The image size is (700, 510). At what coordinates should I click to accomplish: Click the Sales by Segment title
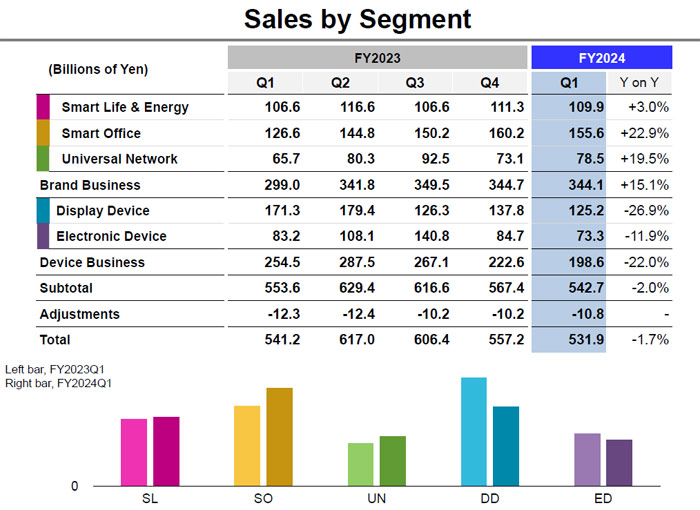pyautogui.click(x=358, y=19)
